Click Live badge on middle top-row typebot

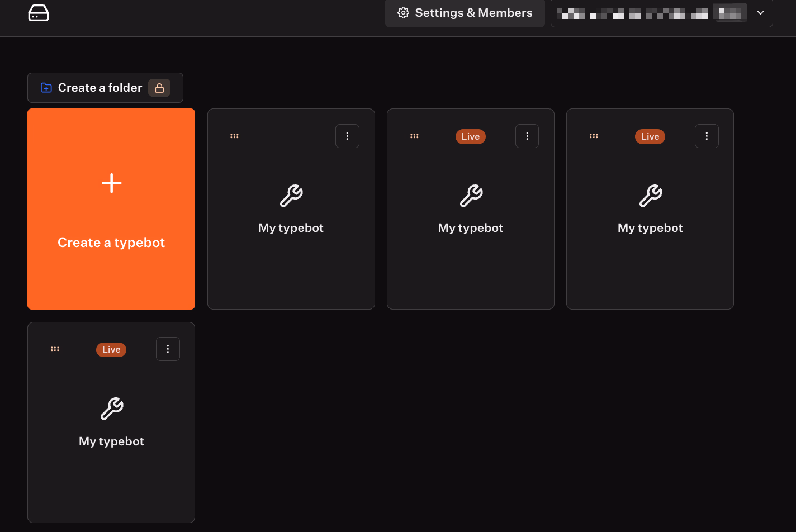pos(470,136)
